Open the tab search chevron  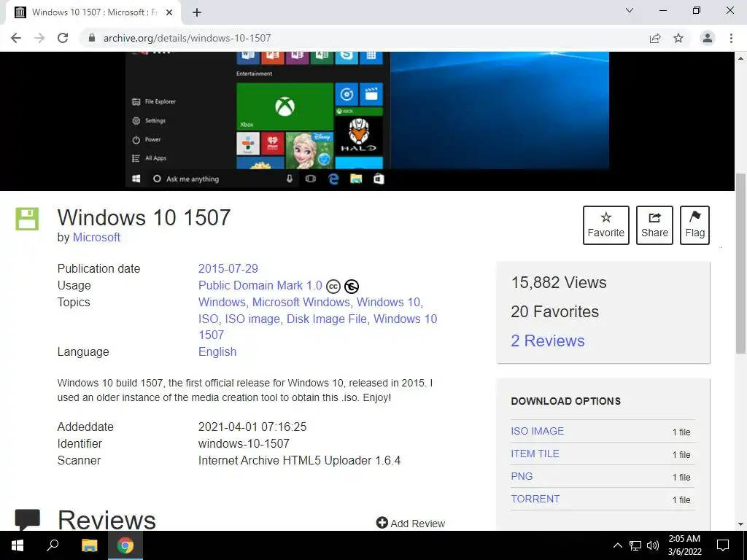(x=630, y=10)
